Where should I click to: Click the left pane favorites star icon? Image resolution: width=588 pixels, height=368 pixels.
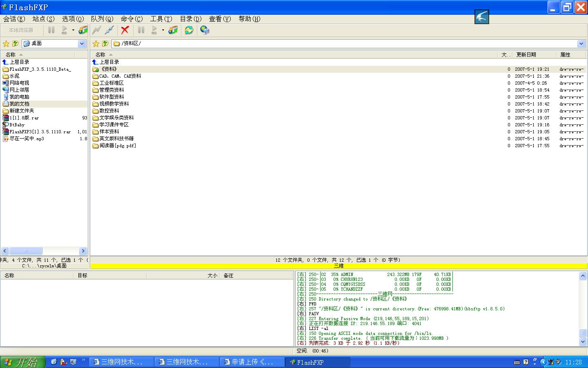point(6,43)
